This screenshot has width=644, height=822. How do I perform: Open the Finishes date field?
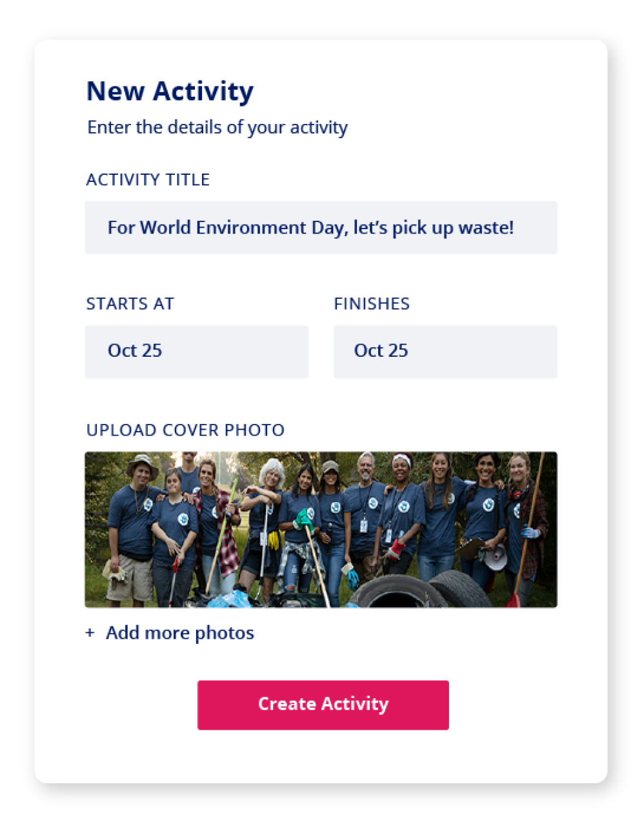tap(445, 352)
